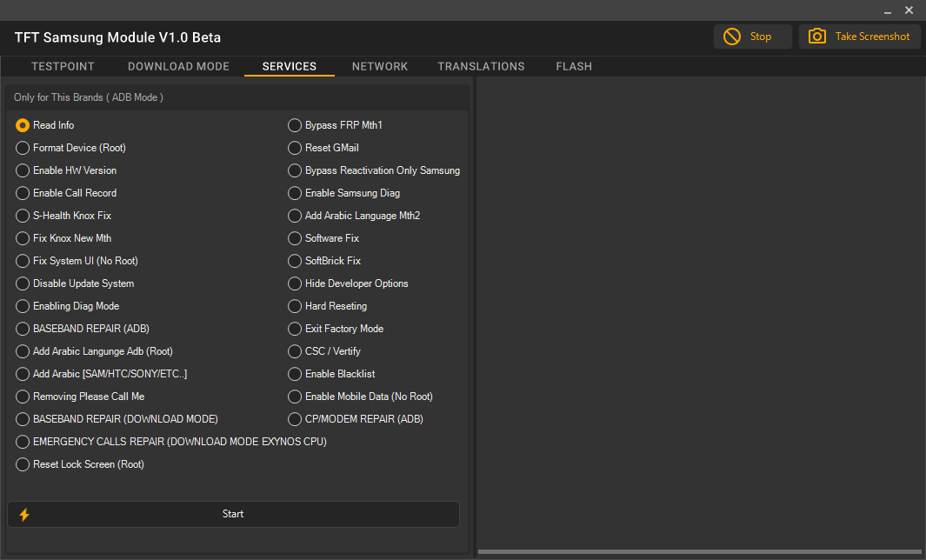Screen dimensions: 926x560
Task: Select BASEBAND REPAIR (ADB) service
Action: [x=22, y=329]
